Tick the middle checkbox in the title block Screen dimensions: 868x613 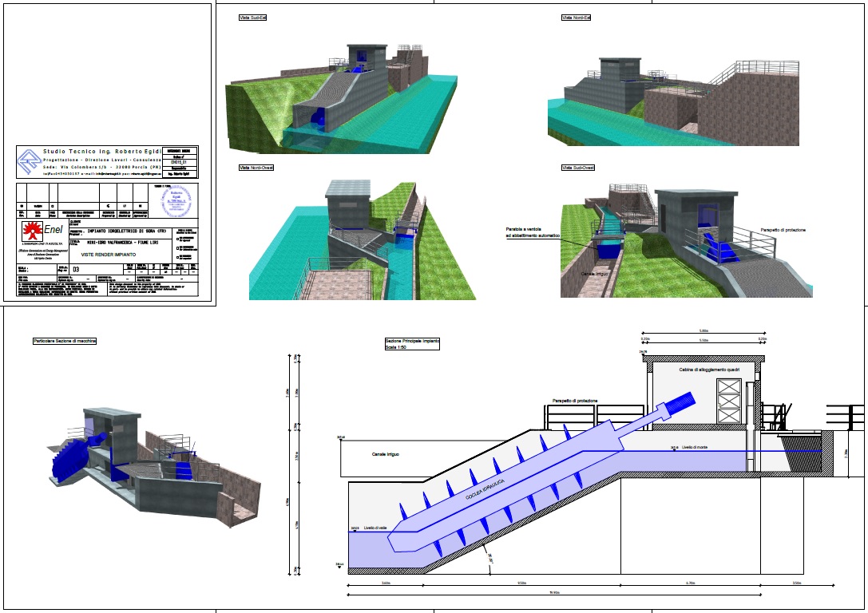(x=178, y=248)
